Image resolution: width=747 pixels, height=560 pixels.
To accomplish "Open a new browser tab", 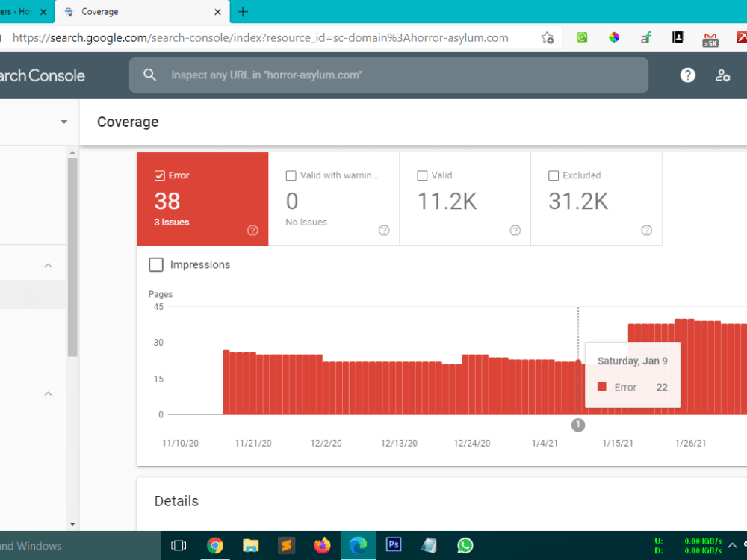I will pyautogui.click(x=243, y=12).
